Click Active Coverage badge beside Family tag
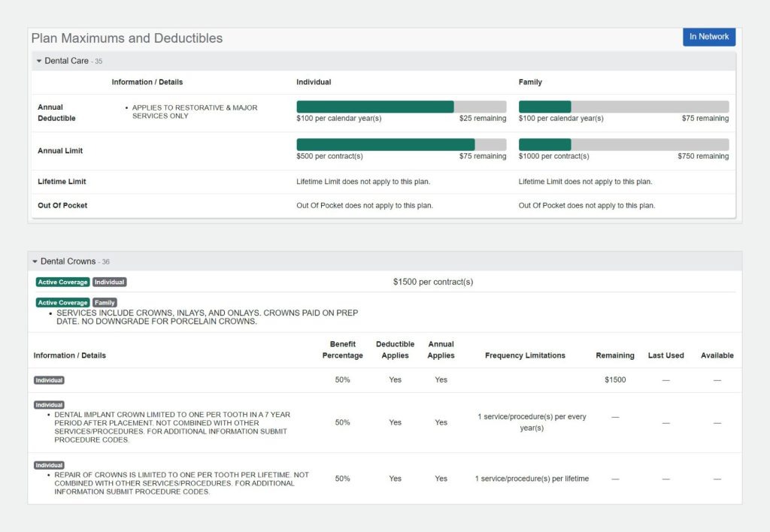Viewport: 770px width, 532px height. point(63,303)
